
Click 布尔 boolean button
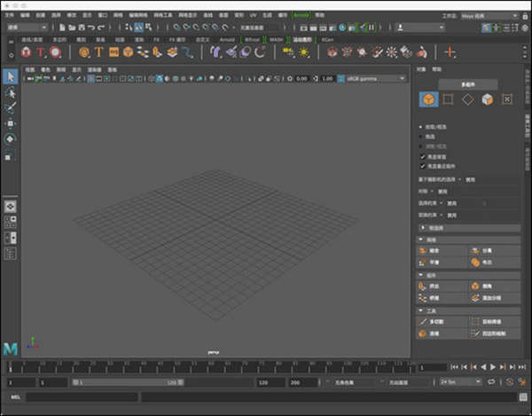(495, 263)
